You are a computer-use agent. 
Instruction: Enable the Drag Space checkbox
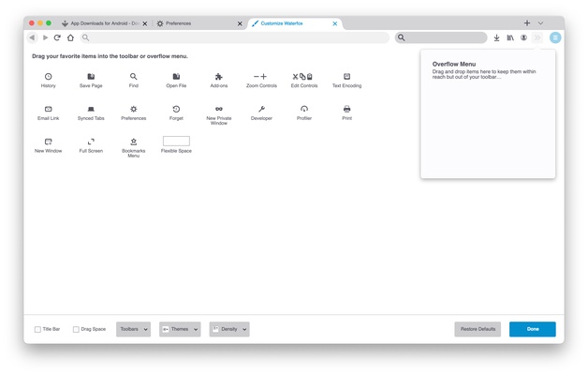(x=76, y=329)
